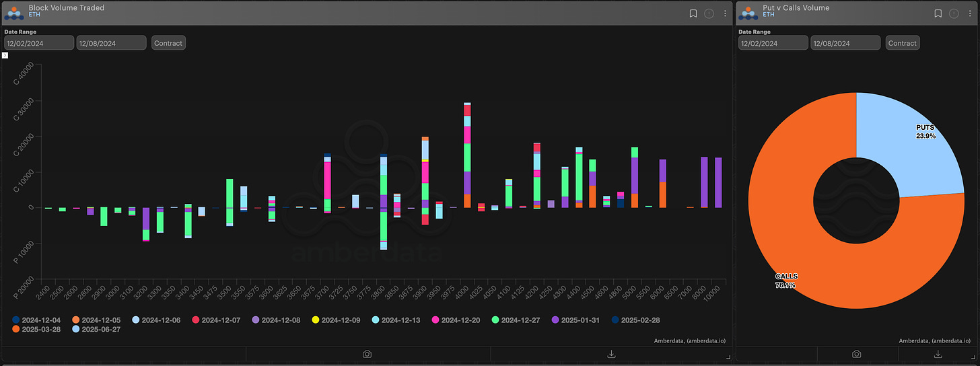Click resize handle corner of Put v Calls panel
This screenshot has height=366, width=980.
tap(974, 357)
